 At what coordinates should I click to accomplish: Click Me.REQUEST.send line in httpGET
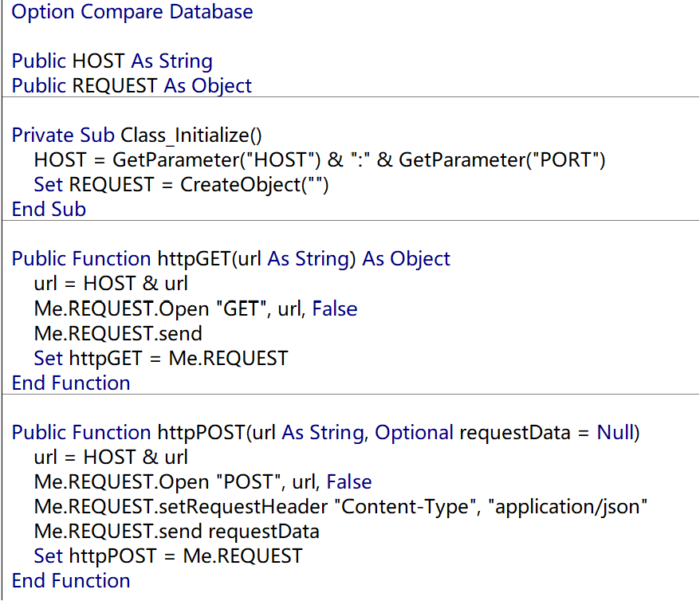(x=118, y=334)
